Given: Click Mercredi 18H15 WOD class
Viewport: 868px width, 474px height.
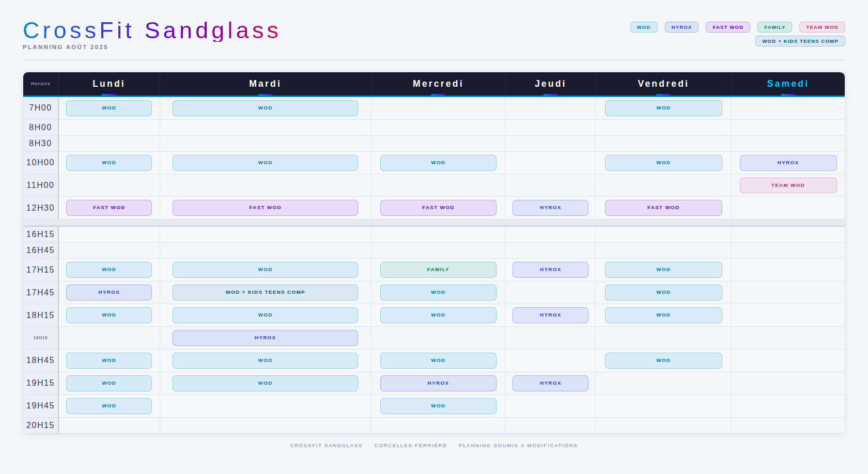Looking at the screenshot, I should [x=438, y=315].
